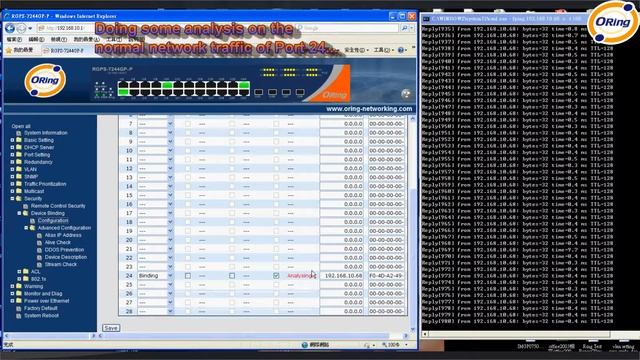Tick the first checkbox in row 10
This screenshot has height=360, width=640.
point(188,151)
